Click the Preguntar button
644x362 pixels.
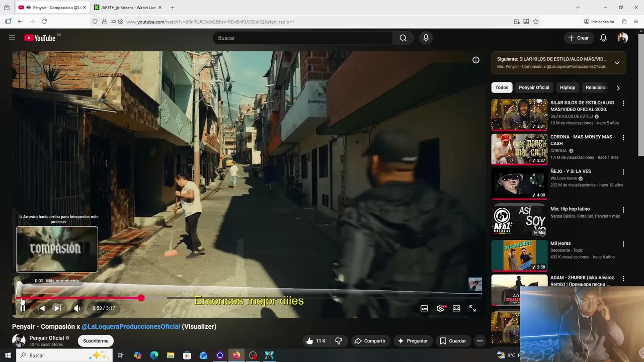[x=413, y=341]
